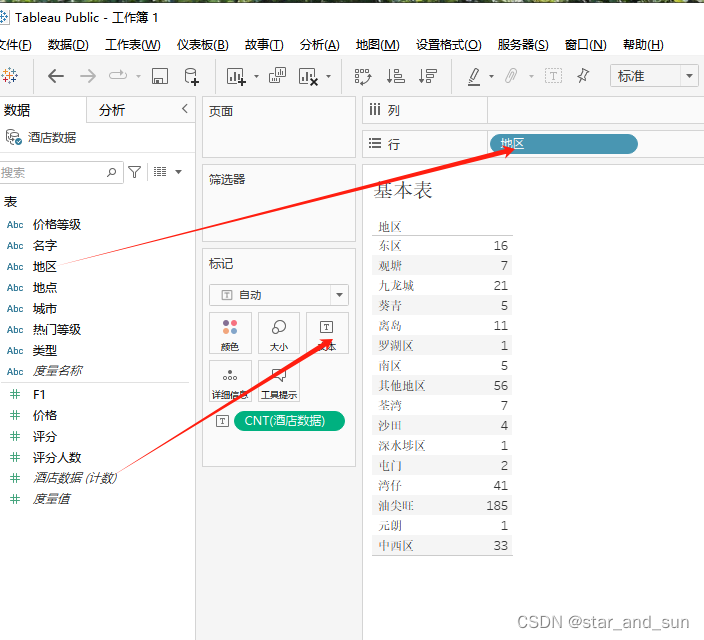Viewport: 704px width, 640px height.
Task: Click the data pane view grid icon
Action: 160,172
